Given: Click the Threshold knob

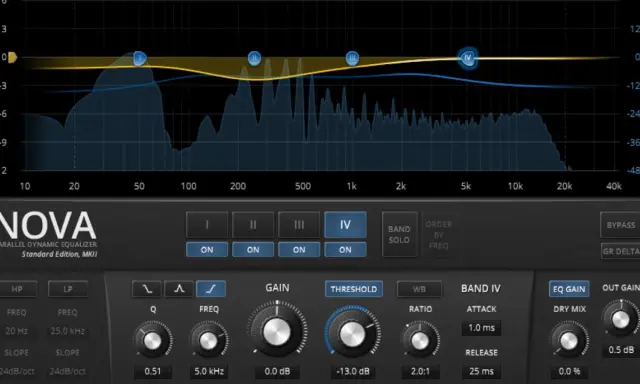Looking at the screenshot, I should [x=353, y=333].
